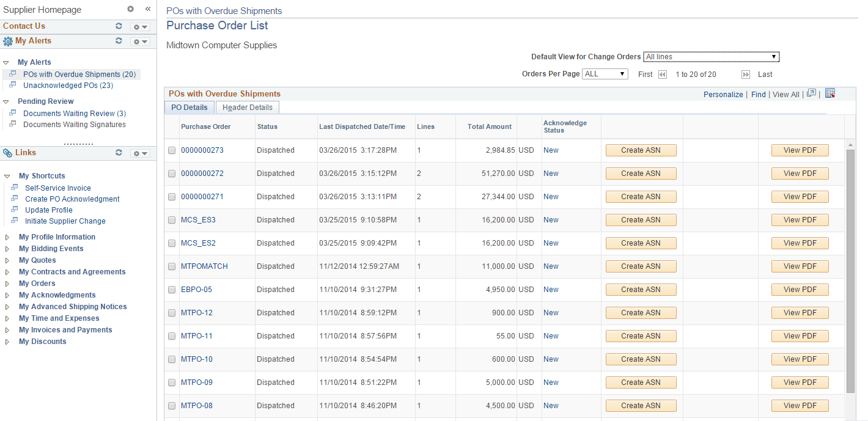Image resolution: width=868 pixels, height=421 pixels.
Task: Change the Orders Per Page selection
Action: coord(605,73)
